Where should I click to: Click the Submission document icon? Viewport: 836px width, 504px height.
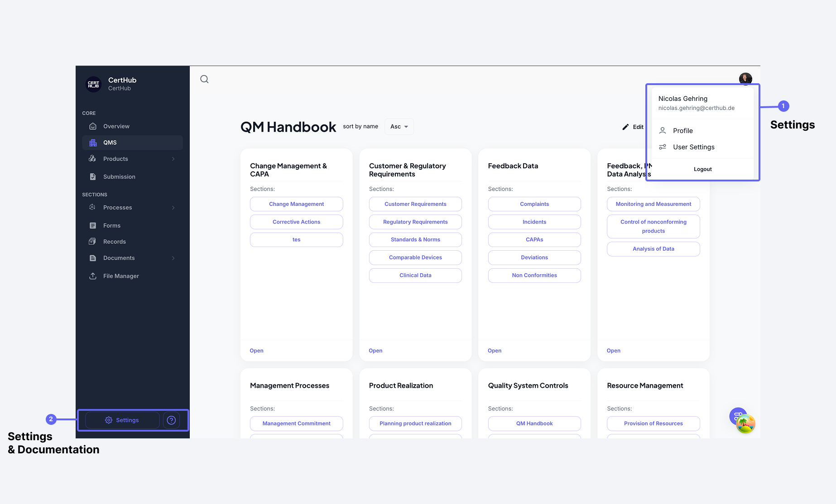(x=93, y=177)
